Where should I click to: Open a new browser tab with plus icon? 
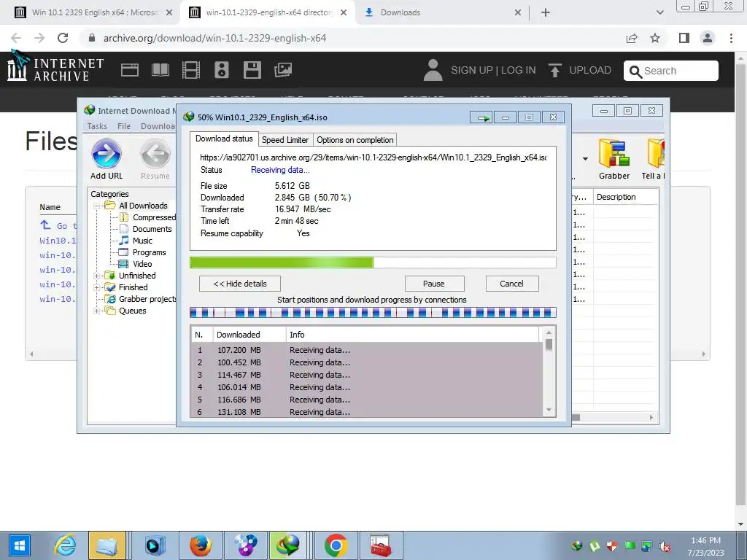coord(546,12)
